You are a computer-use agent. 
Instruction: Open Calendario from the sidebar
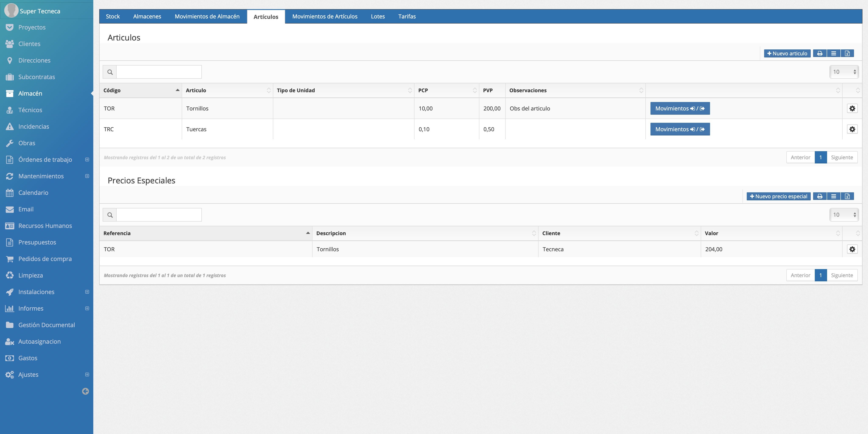point(33,193)
